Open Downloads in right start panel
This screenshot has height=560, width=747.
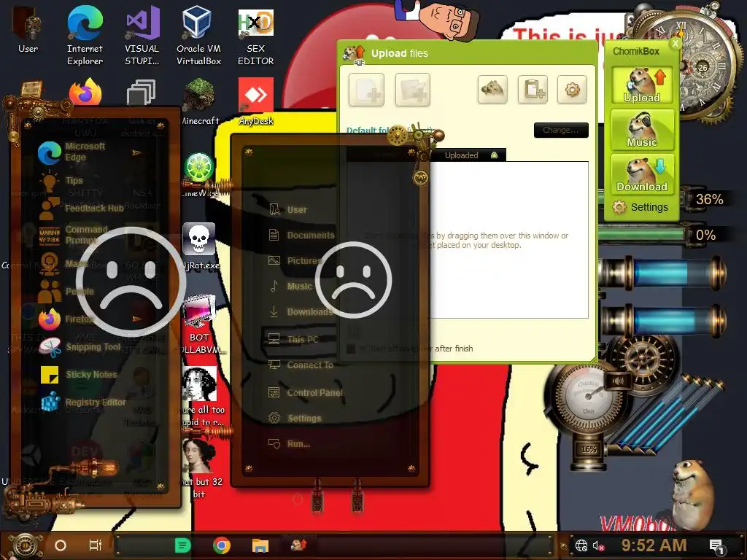click(301, 312)
